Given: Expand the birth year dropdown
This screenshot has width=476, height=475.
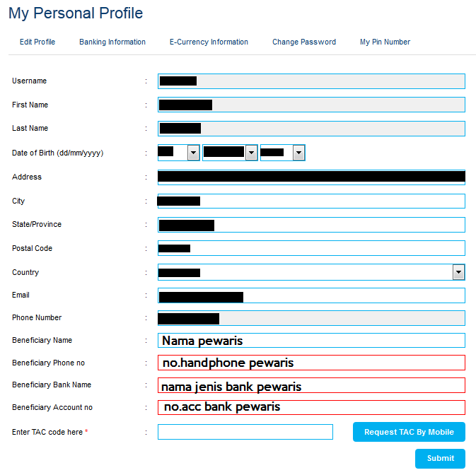Looking at the screenshot, I should [283, 153].
